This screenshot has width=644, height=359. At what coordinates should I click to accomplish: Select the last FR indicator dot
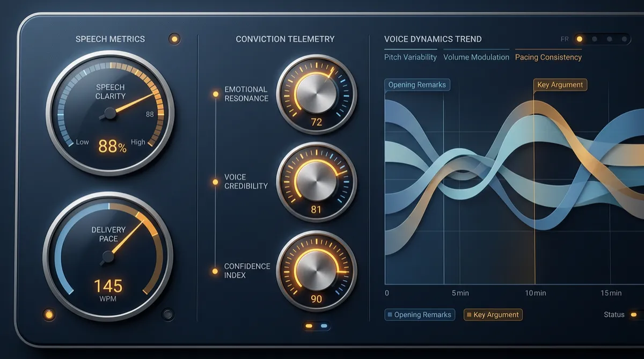624,39
